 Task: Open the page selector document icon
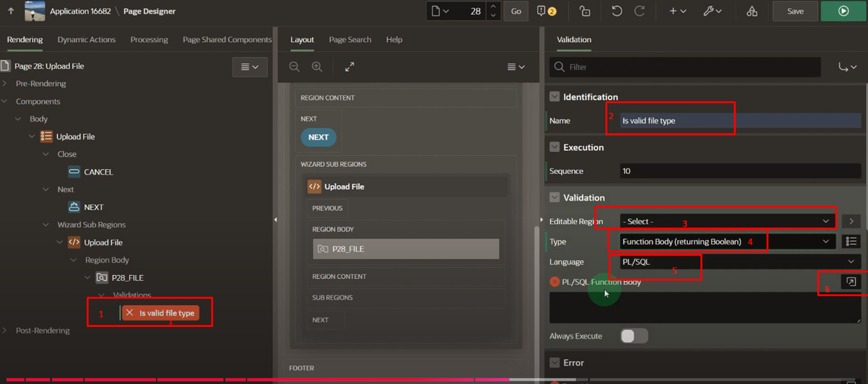[440, 11]
